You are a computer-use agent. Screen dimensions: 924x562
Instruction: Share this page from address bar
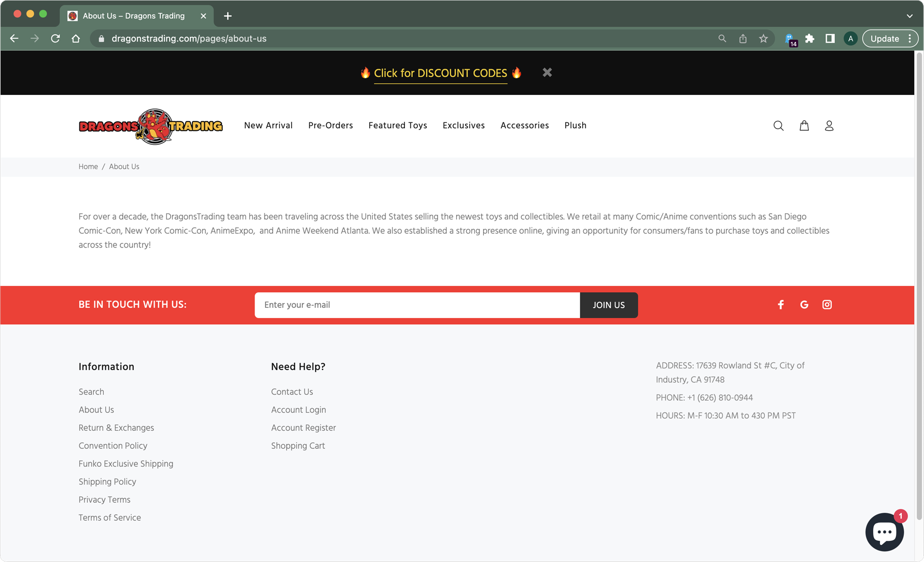(743, 38)
